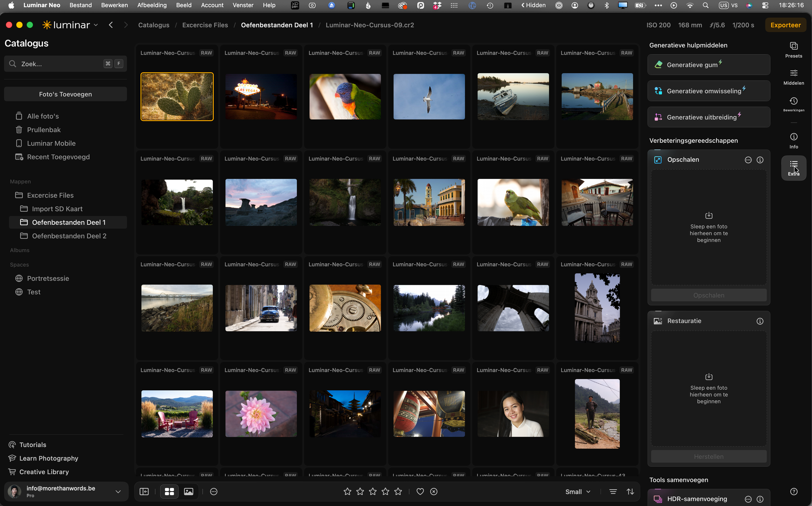Screen dimensions: 812x506
Task: Open the filter options icon
Action: (613, 491)
